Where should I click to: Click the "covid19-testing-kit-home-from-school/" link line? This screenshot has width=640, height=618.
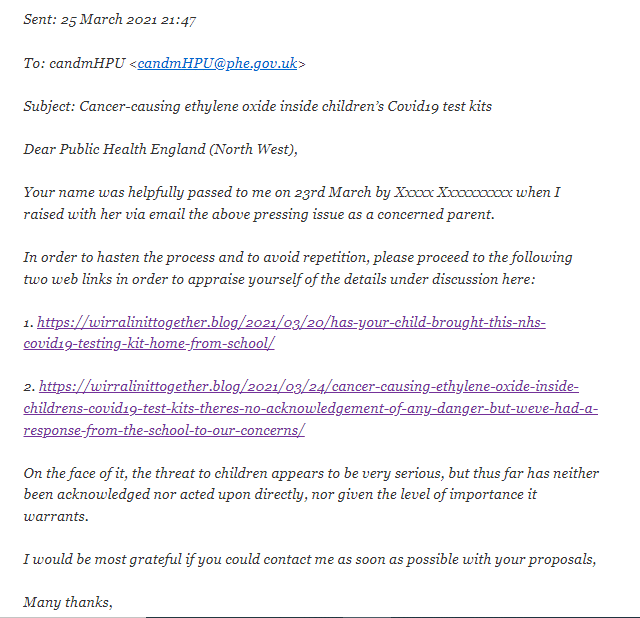149,344
